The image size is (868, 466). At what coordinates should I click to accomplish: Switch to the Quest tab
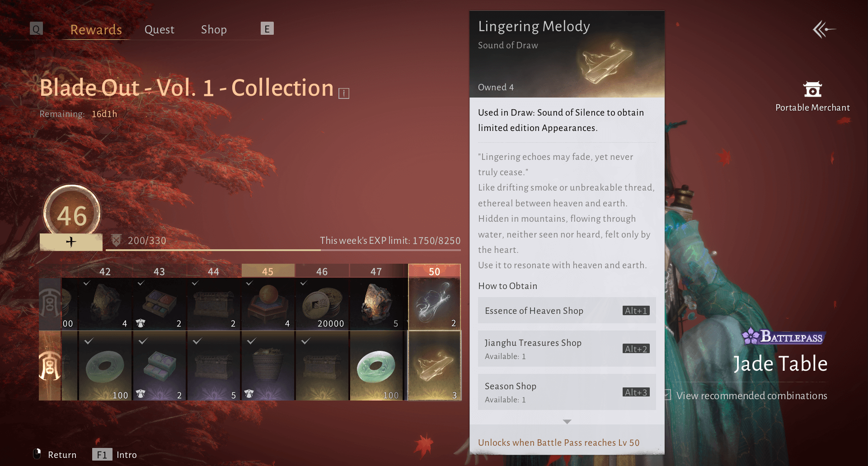pyautogui.click(x=159, y=30)
